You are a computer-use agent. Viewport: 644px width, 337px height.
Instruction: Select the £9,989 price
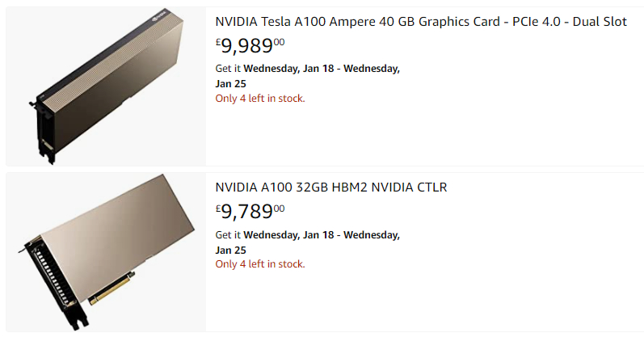tap(250, 45)
